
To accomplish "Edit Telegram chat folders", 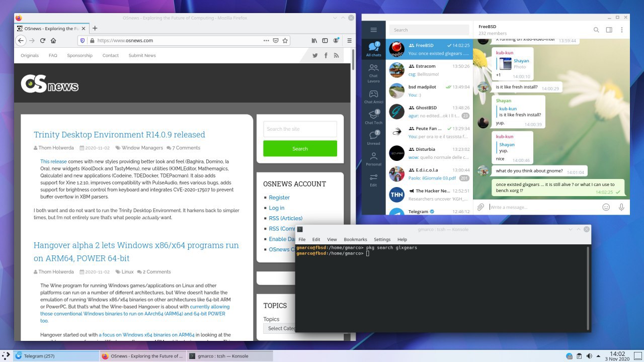I will pos(373,179).
